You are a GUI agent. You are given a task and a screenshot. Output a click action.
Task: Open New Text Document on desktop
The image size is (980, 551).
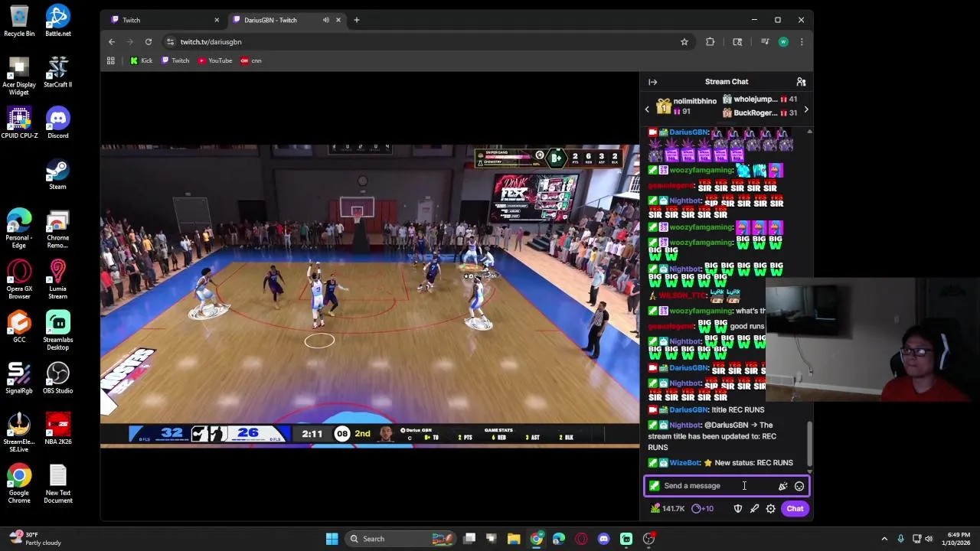pyautogui.click(x=57, y=484)
